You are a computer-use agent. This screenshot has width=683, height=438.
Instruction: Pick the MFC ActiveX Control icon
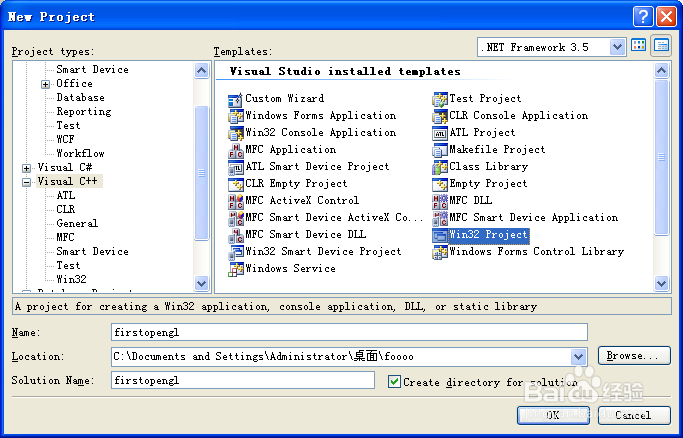[236, 202]
